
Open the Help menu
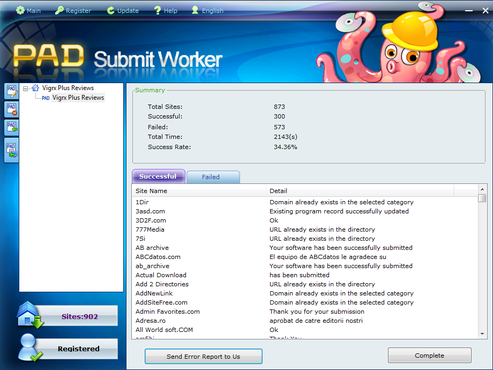coord(166,11)
